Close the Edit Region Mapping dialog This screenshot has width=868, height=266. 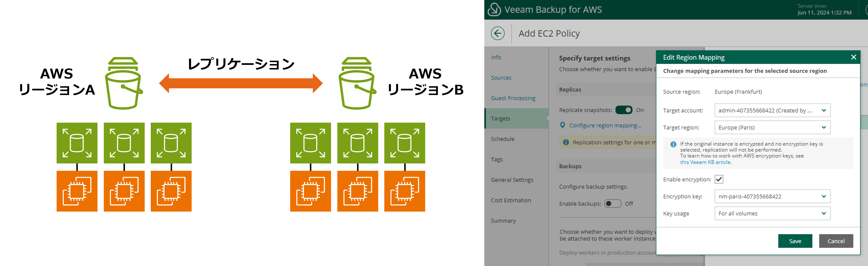pos(854,57)
